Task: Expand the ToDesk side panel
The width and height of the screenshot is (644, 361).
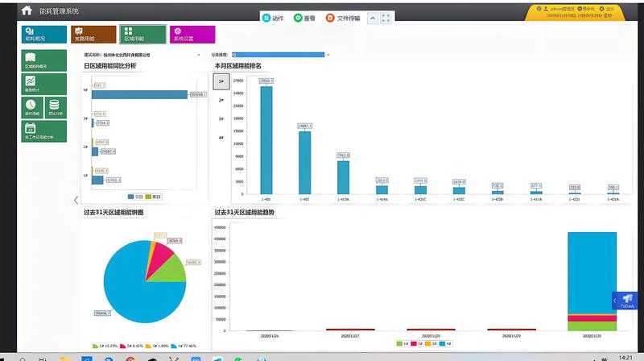Action: point(617,300)
